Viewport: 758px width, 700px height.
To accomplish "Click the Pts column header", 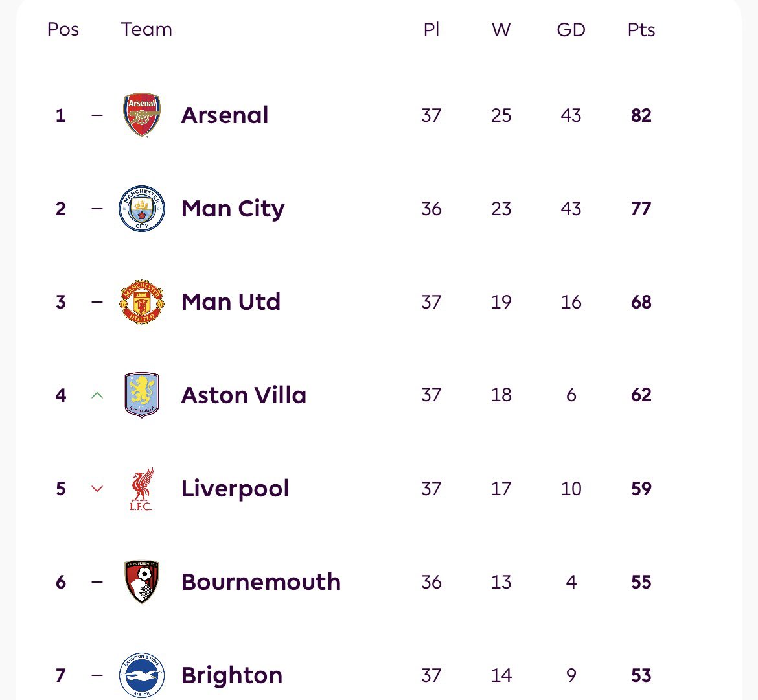I will [x=641, y=30].
